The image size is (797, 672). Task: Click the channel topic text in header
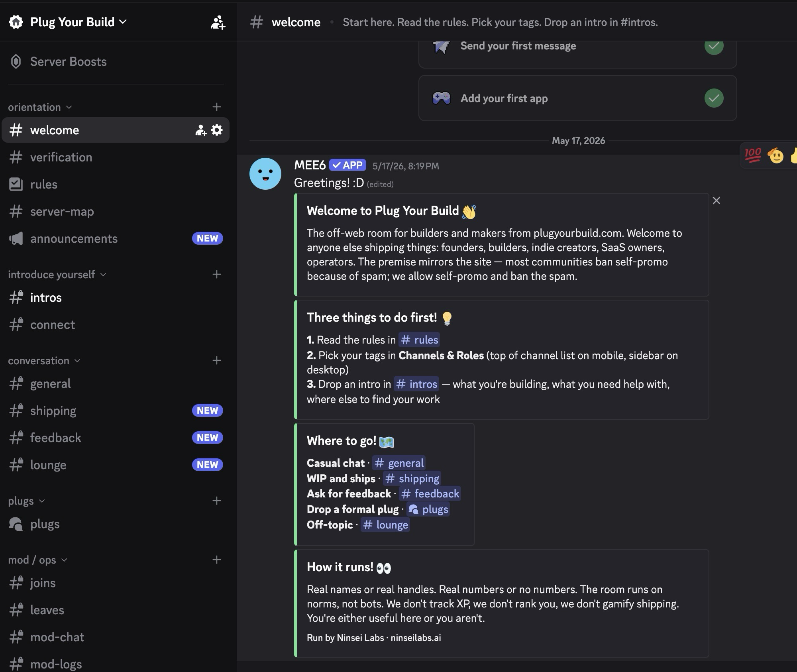point(500,22)
